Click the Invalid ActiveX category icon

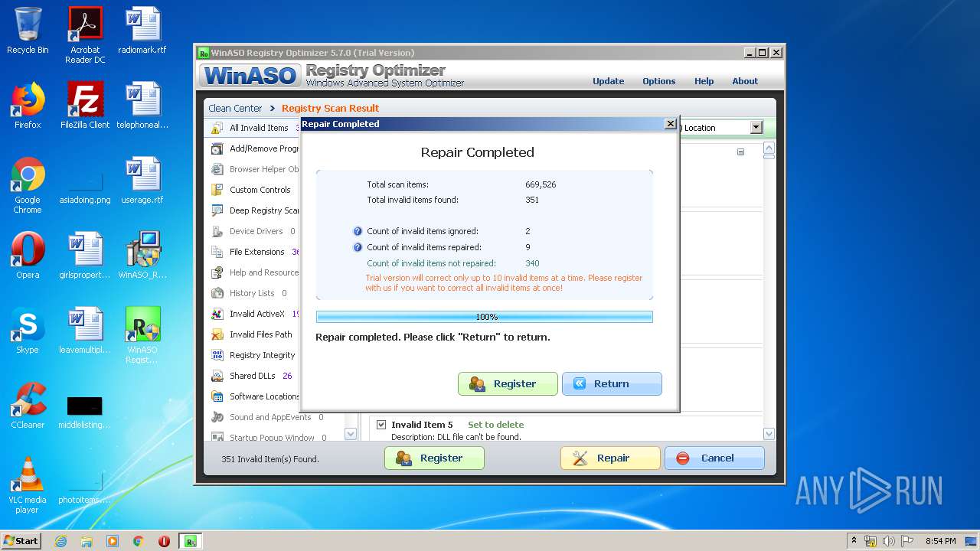pos(217,314)
